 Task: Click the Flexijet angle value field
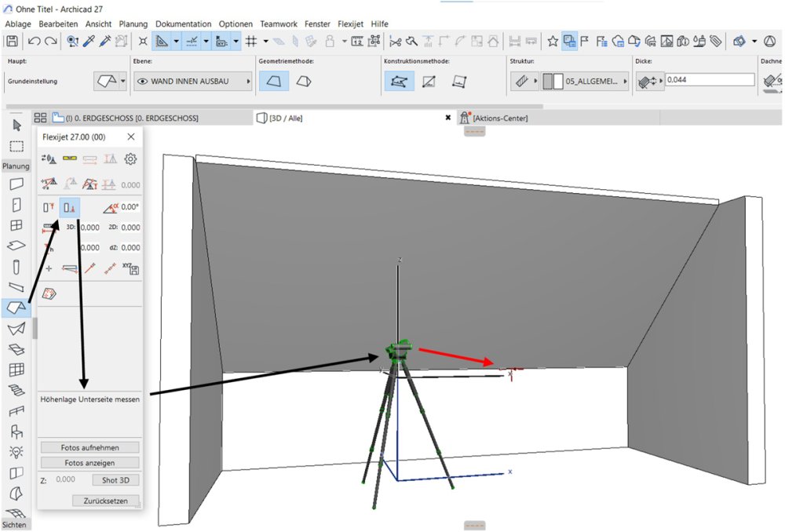click(130, 206)
